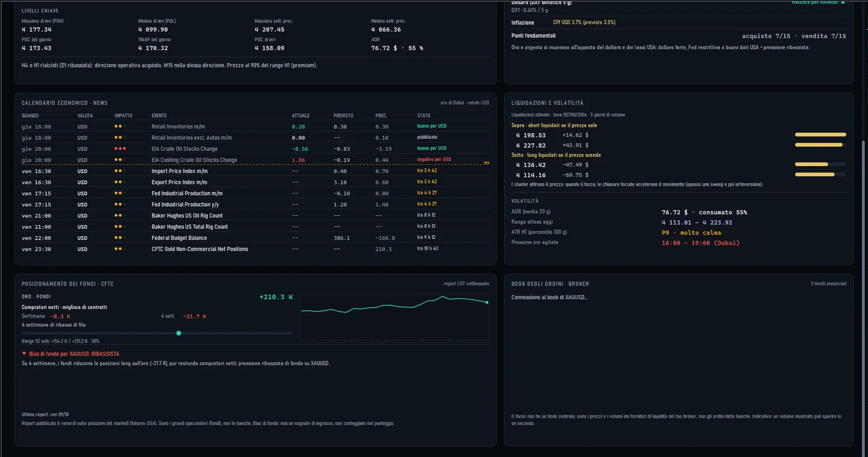Image resolution: width=868 pixels, height=457 pixels.
Task: Click the forecast value '386.1'
Action: click(342, 238)
